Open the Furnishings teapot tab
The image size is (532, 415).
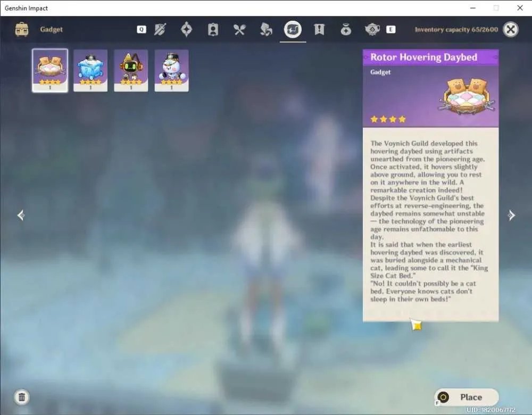coord(372,29)
